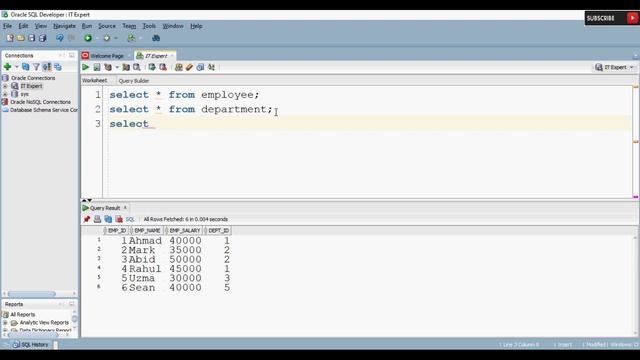Select the Worksheet tab
Screen dimensions: 640x360
point(94,80)
